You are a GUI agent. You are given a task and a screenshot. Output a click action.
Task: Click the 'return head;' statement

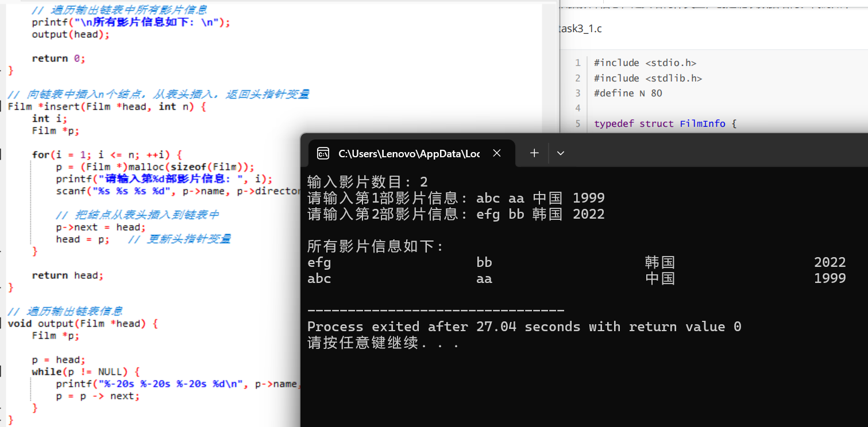(x=68, y=275)
